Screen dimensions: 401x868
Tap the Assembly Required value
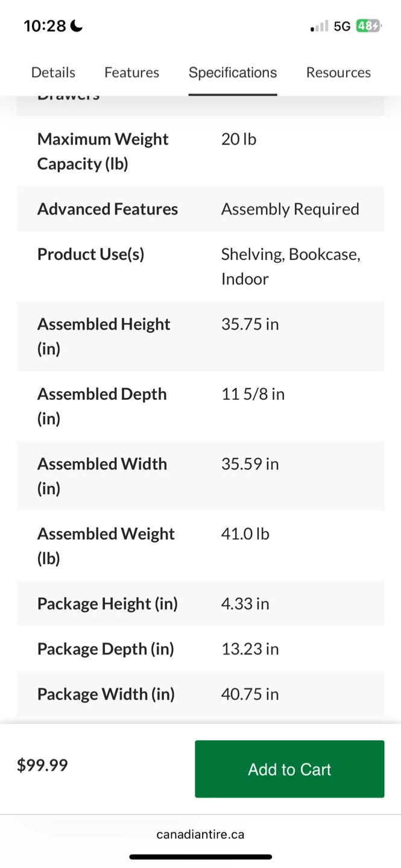290,209
